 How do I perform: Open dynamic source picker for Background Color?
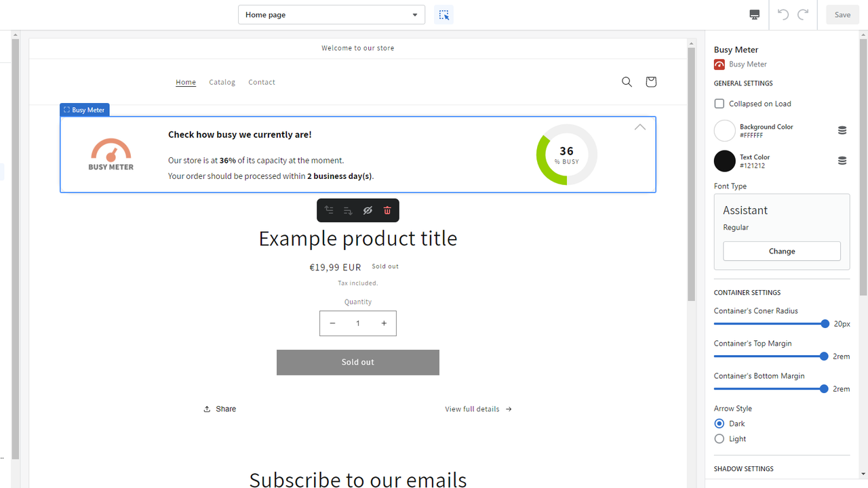coord(842,130)
